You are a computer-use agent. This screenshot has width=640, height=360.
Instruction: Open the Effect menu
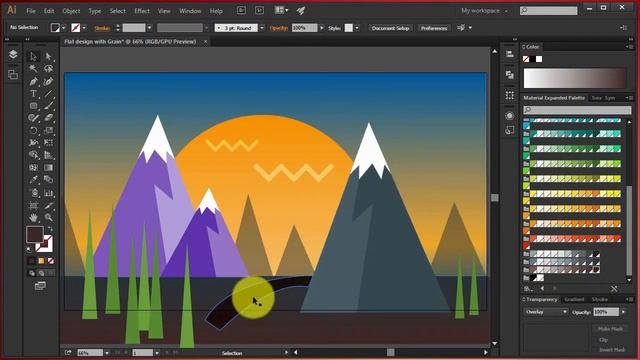(142, 11)
